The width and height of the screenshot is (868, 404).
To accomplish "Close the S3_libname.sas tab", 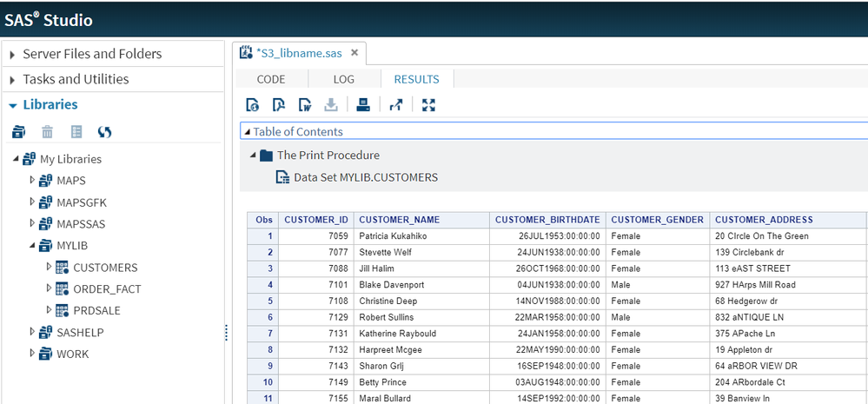I will coord(354,53).
